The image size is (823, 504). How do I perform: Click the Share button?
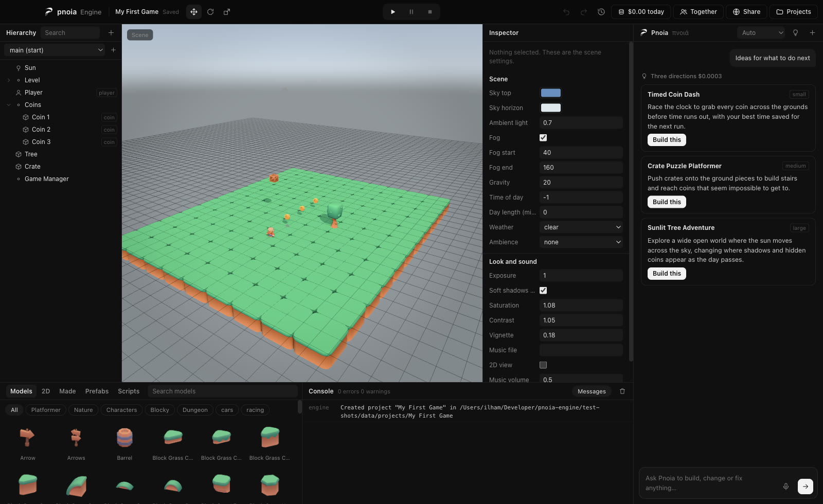pyautogui.click(x=747, y=12)
